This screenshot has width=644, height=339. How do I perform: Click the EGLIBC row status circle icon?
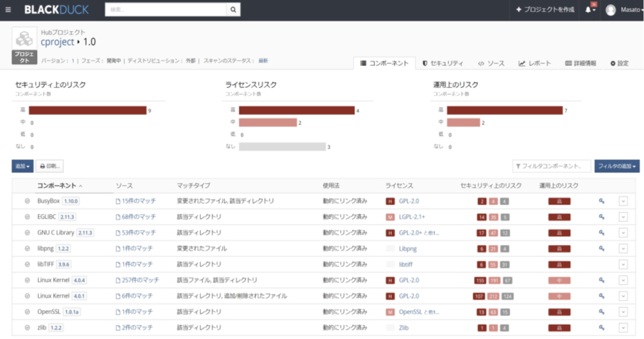[x=27, y=217]
